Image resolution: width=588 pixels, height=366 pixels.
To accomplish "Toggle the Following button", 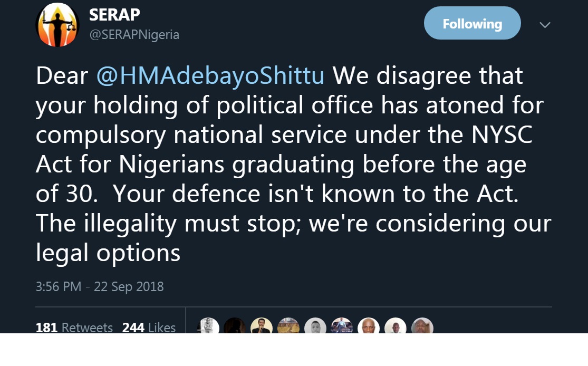I will (472, 24).
